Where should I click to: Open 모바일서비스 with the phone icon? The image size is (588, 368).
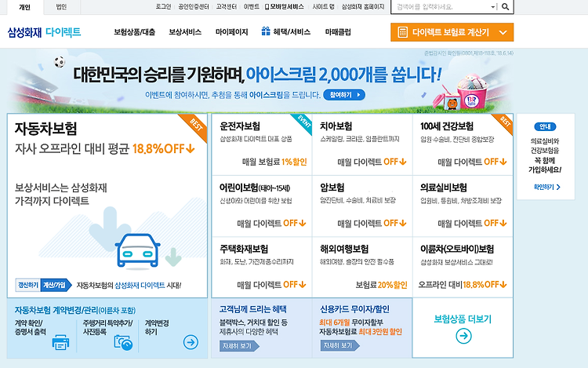coord(284,7)
